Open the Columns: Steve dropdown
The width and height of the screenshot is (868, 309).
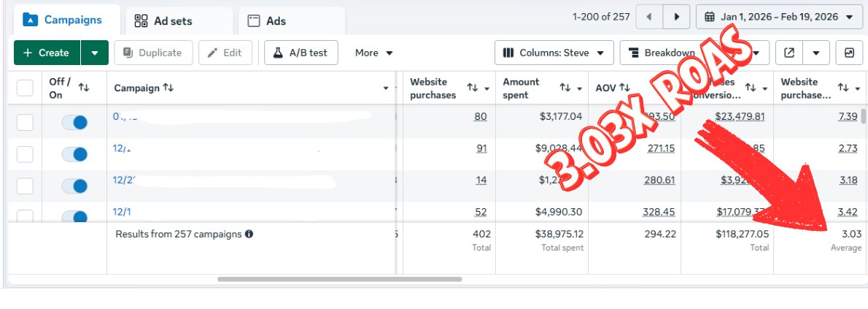point(554,53)
